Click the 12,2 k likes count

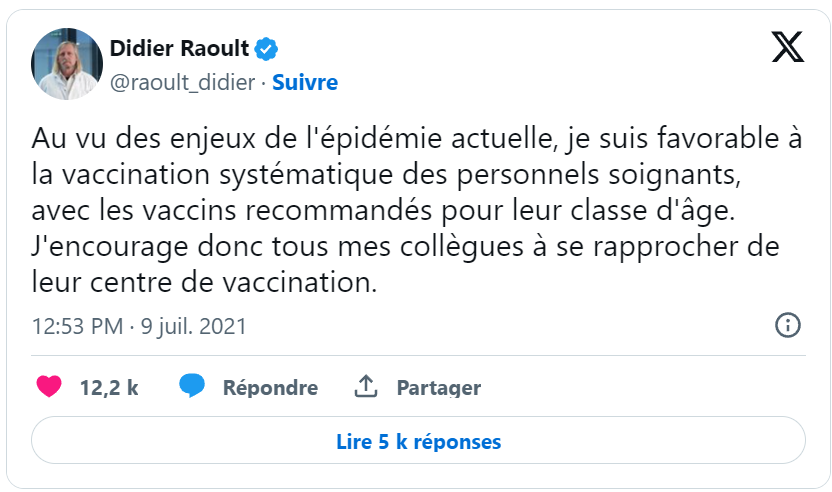coord(109,387)
